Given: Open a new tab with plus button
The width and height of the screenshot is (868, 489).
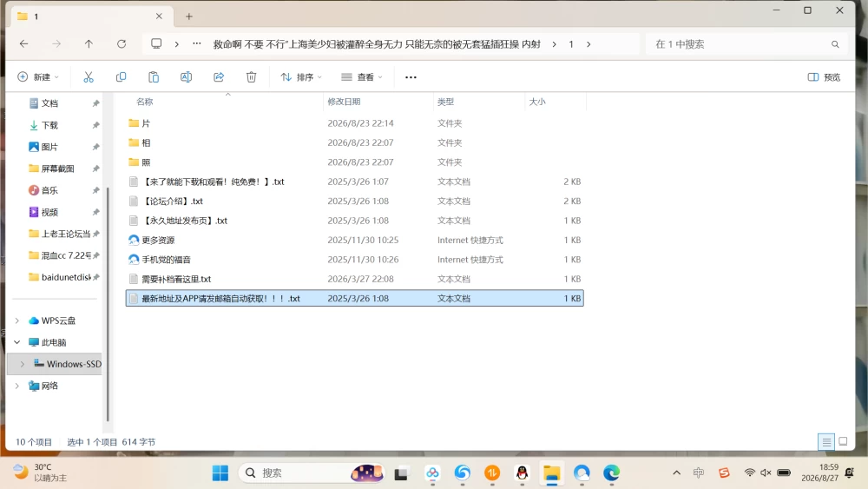Looking at the screenshot, I should click(x=188, y=17).
